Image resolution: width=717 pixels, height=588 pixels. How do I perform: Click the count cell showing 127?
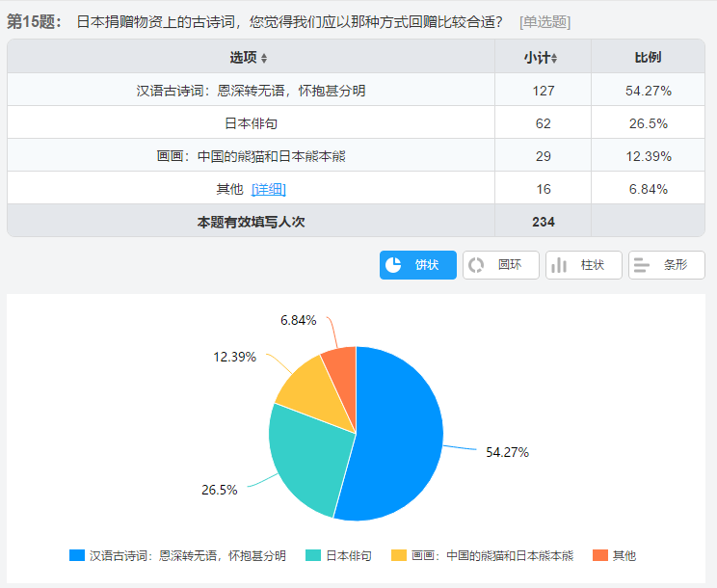tap(544, 91)
